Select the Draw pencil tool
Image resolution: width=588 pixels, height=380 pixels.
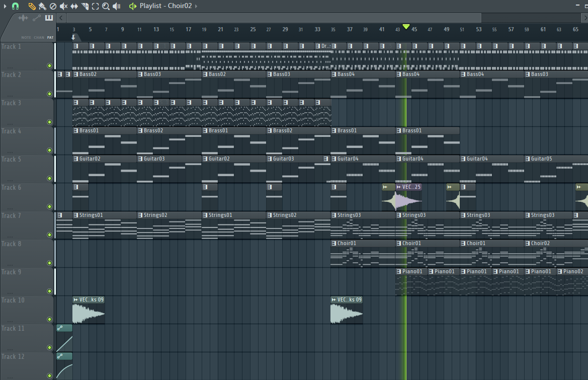point(32,6)
